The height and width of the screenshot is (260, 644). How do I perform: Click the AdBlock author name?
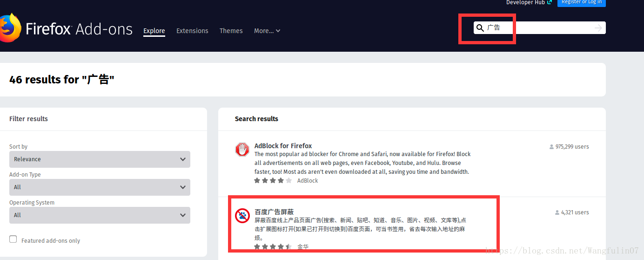308,180
